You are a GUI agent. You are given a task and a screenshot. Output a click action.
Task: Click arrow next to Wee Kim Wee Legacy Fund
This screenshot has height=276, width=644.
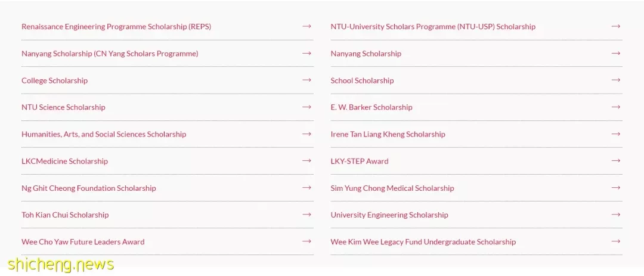(615, 241)
